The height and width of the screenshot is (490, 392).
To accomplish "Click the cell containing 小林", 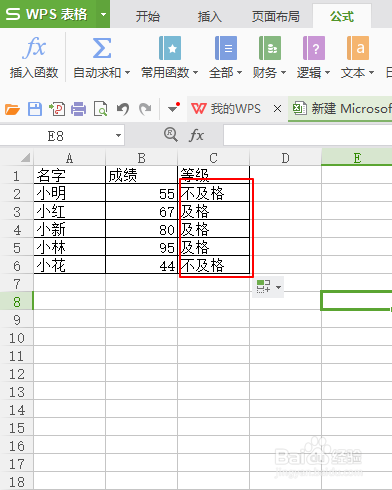I will tap(69, 247).
